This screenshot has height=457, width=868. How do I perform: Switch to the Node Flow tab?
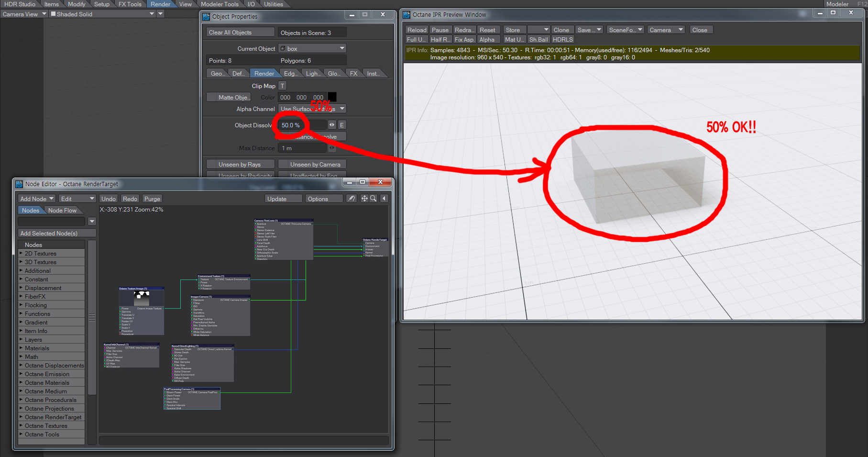62,210
